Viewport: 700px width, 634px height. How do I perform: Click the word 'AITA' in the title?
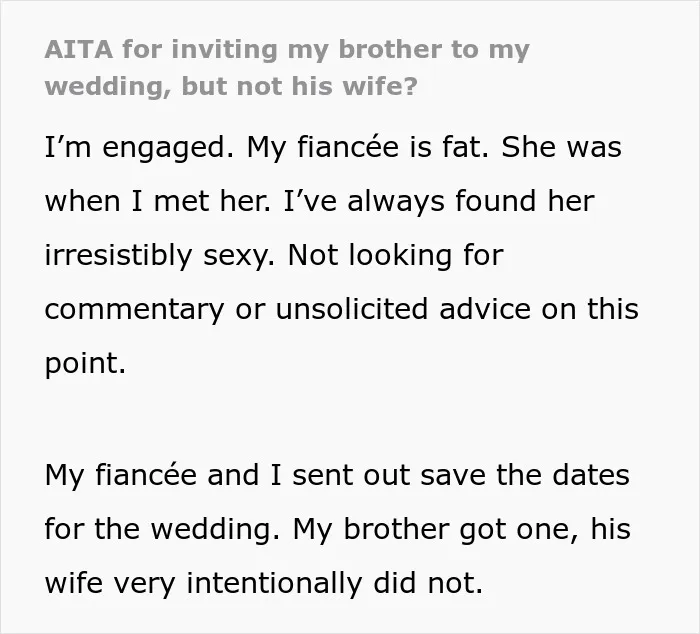[79, 49]
